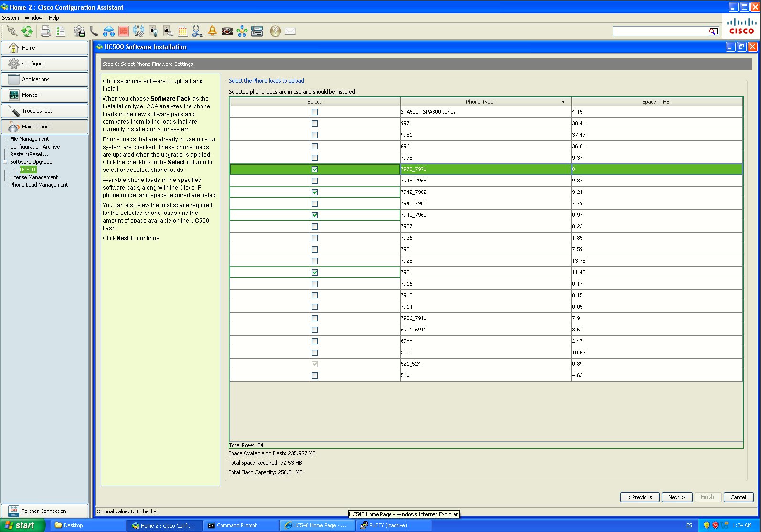Open the Configure section
The width and height of the screenshot is (761, 532).
click(44, 64)
